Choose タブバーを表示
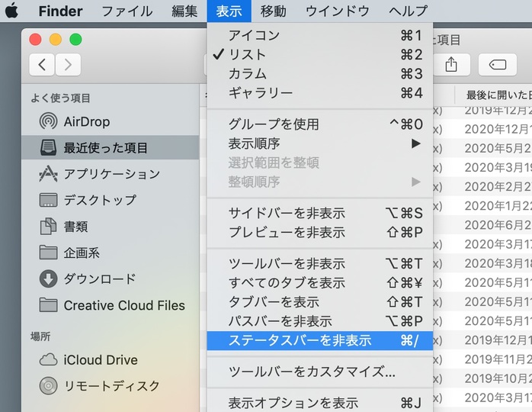The image size is (532, 412). coord(320,302)
